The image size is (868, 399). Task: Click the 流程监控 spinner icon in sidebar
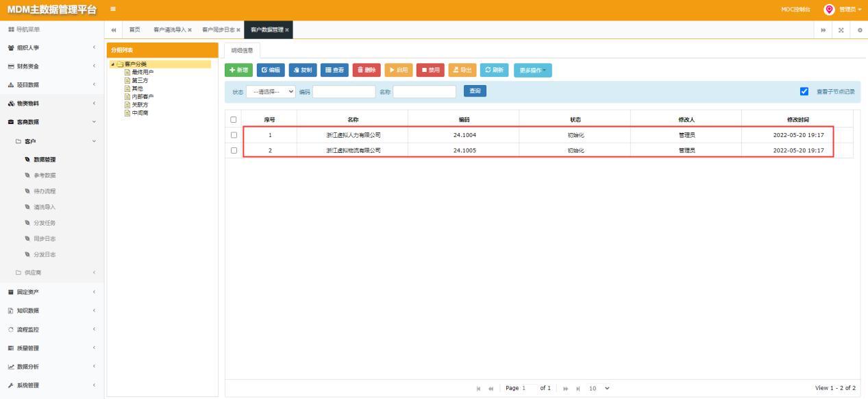11,329
